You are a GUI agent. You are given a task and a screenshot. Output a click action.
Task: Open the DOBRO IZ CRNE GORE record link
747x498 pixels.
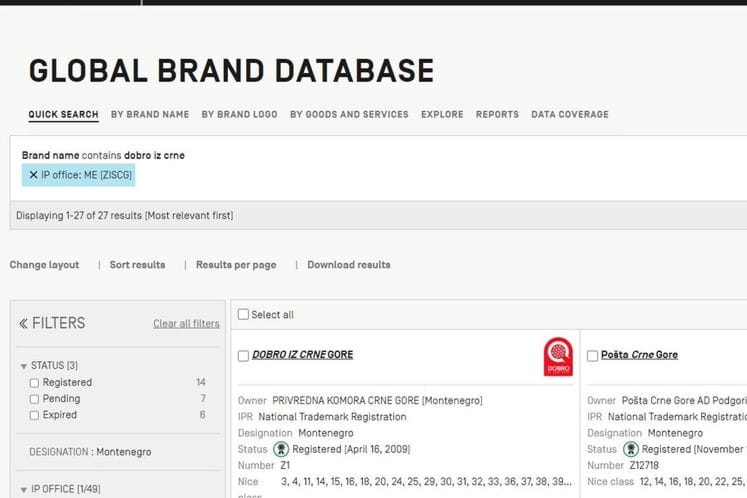click(302, 355)
